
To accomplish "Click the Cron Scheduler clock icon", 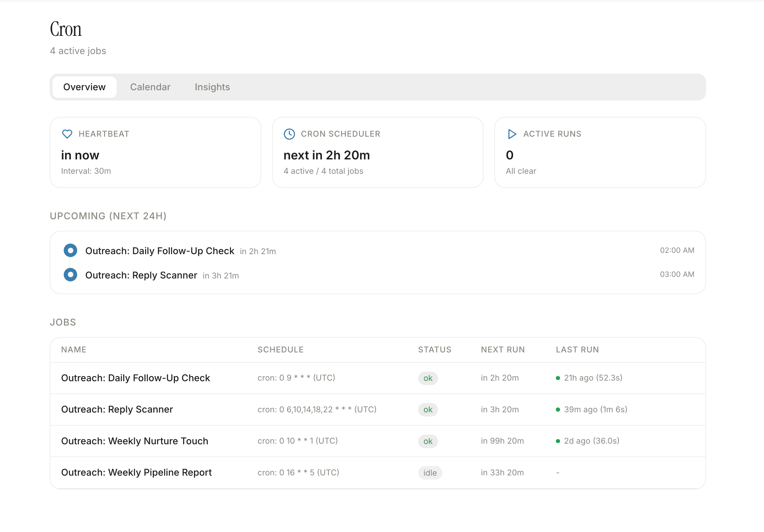I will [x=289, y=134].
